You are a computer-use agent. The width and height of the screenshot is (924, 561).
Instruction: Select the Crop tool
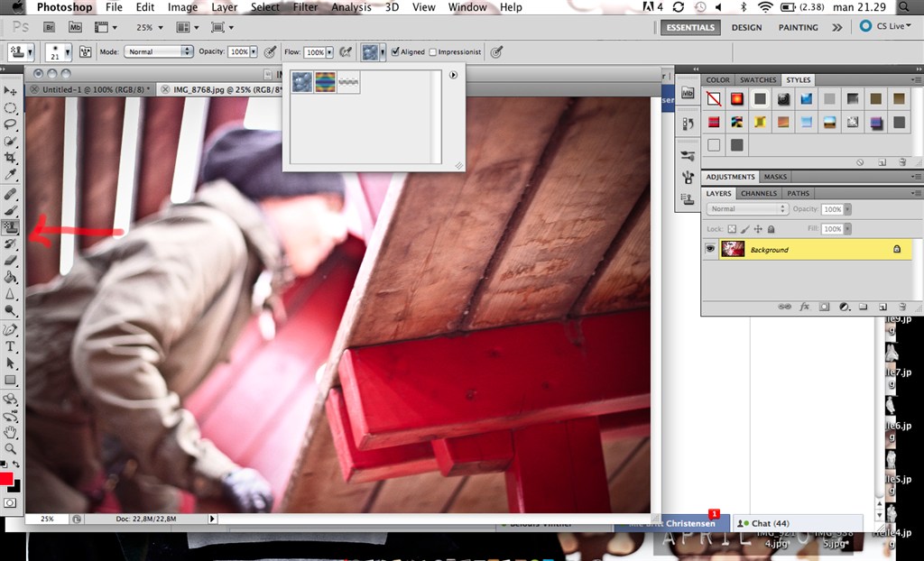(11, 158)
